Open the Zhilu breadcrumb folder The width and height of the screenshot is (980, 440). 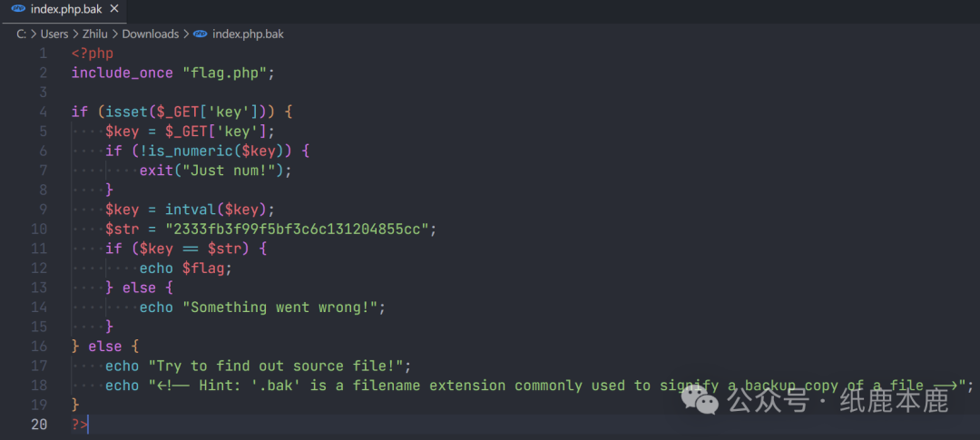[96, 34]
